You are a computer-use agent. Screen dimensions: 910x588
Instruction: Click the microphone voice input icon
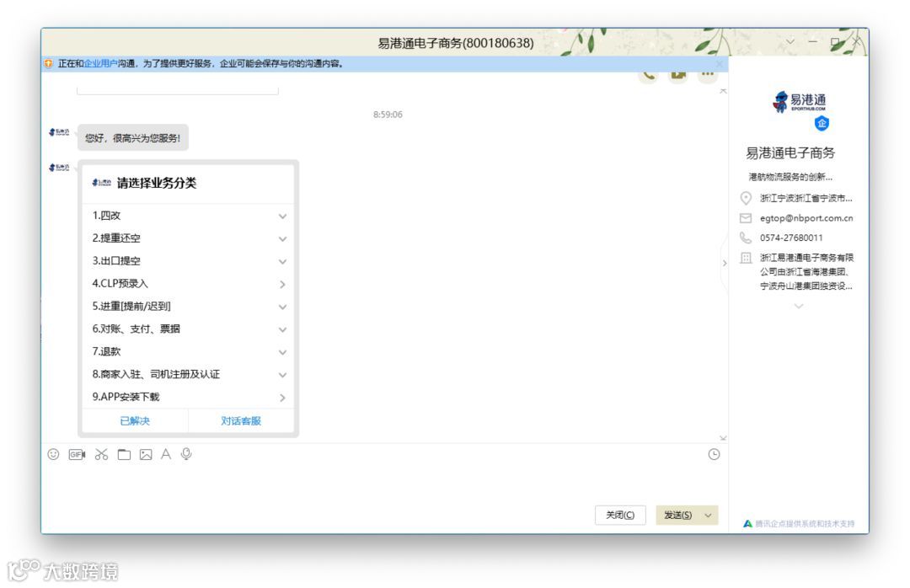(x=186, y=454)
